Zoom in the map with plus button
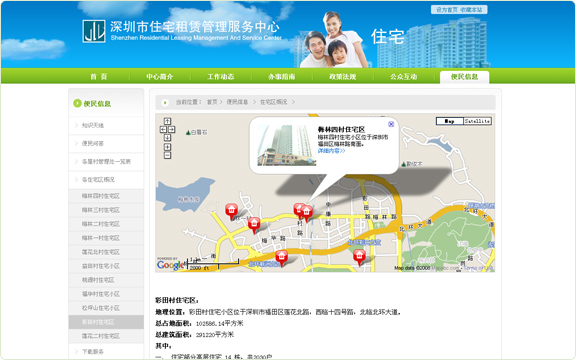The width and height of the screenshot is (576, 360). pos(168,147)
